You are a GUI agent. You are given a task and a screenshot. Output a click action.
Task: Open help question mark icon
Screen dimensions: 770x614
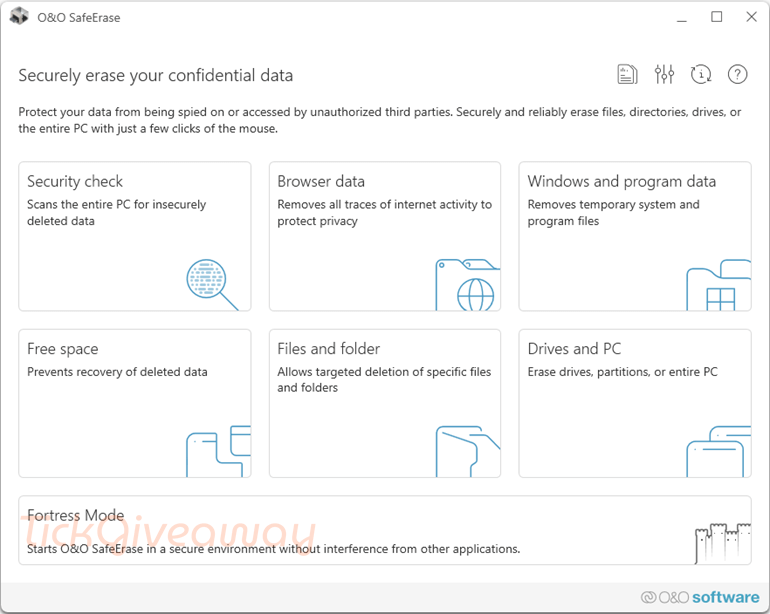pos(737,75)
